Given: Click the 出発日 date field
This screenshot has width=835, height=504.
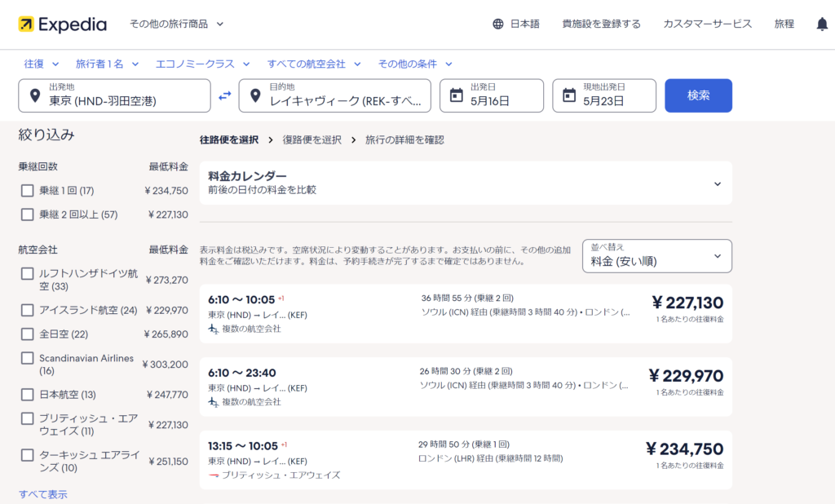Looking at the screenshot, I should pos(492,95).
